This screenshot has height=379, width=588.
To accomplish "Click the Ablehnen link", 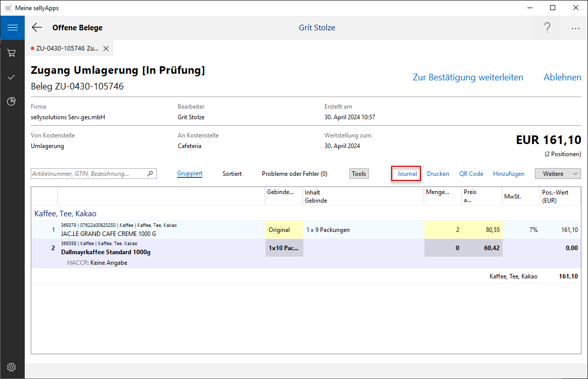I will point(562,77).
